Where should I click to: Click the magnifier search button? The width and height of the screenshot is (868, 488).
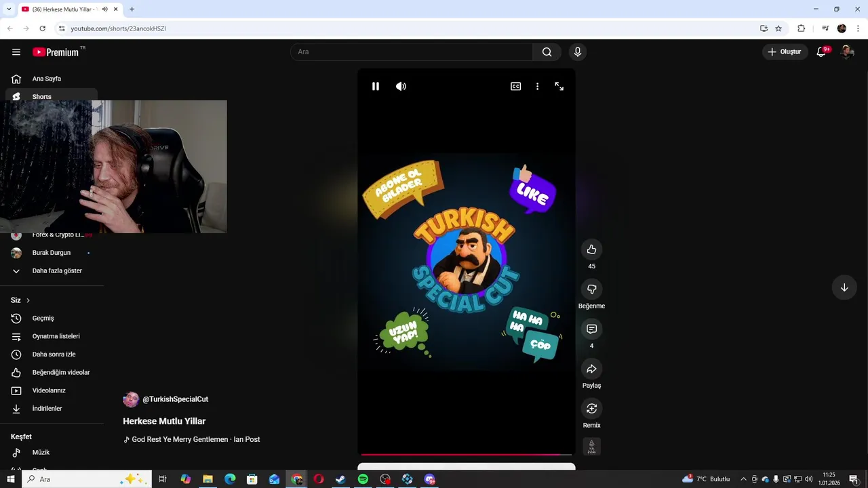pos(547,52)
